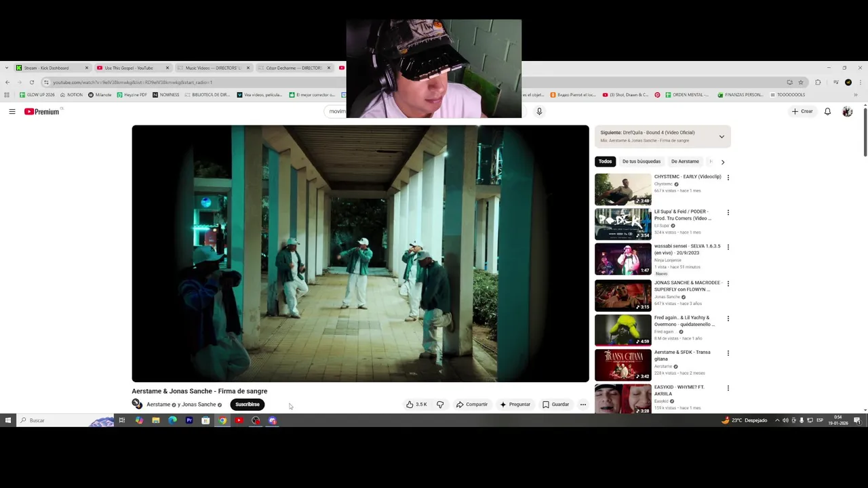Expand the Siguiente mix playlist panel

[x=722, y=136]
